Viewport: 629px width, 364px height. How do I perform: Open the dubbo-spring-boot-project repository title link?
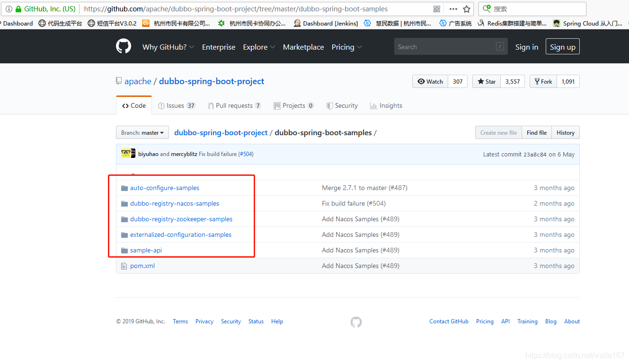click(x=212, y=81)
